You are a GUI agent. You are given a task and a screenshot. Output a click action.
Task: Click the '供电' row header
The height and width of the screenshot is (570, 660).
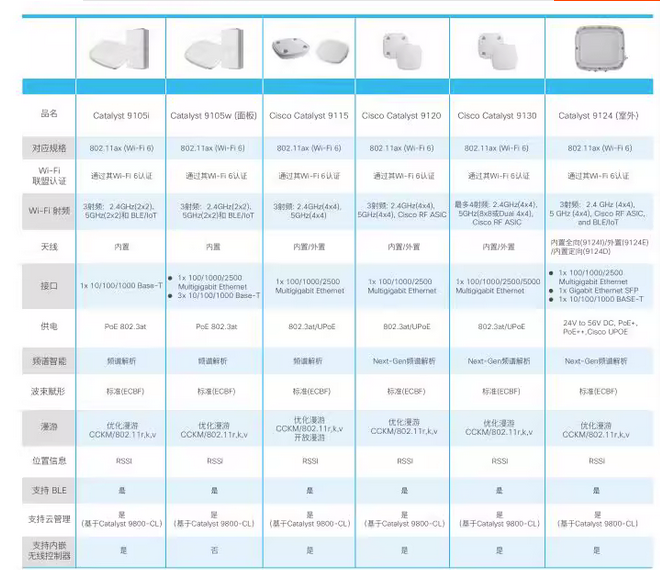[x=49, y=327]
